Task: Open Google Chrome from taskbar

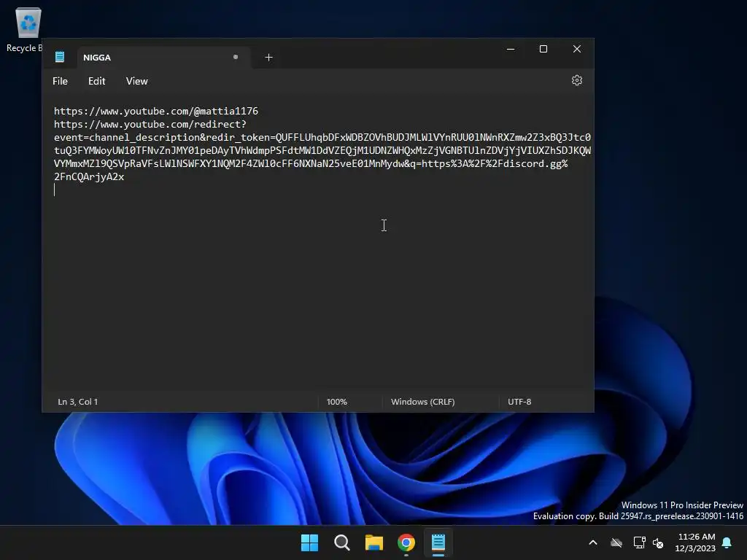Action: pos(406,542)
